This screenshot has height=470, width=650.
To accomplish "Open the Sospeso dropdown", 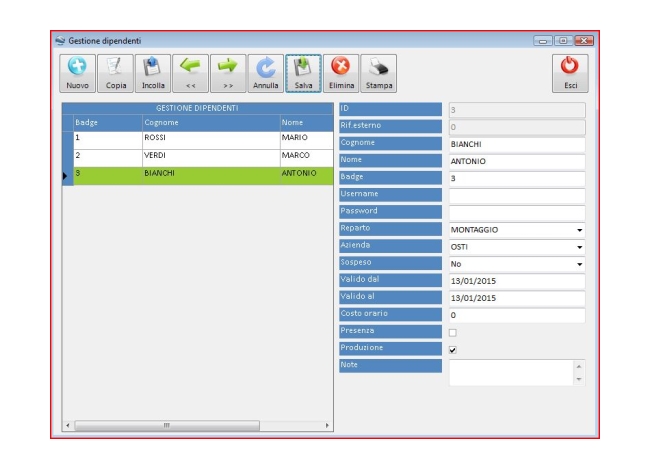I will pos(580,264).
